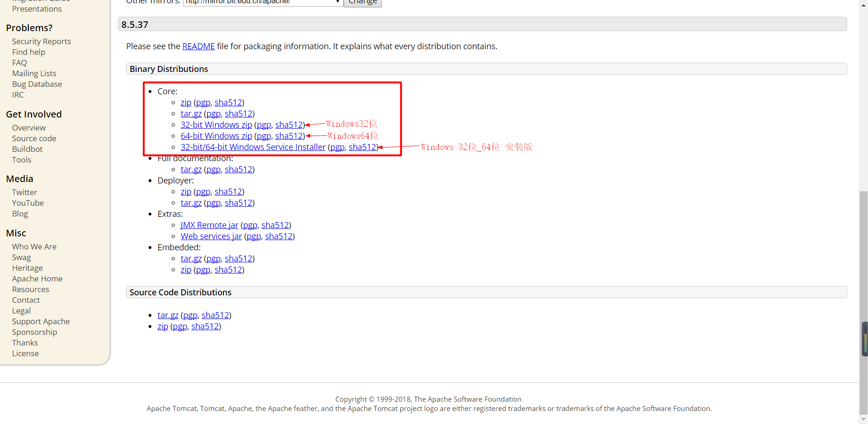This screenshot has width=868, height=424.
Task: Open Heritage sidebar link
Action: click(x=27, y=268)
